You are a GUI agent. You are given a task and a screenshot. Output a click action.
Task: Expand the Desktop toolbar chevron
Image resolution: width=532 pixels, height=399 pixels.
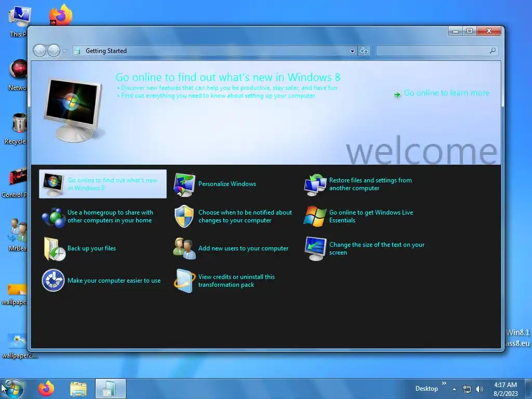point(444,383)
